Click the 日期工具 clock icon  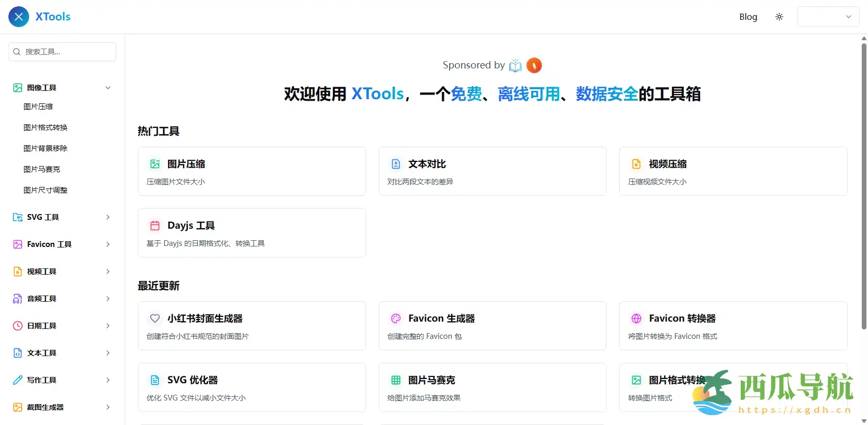pyautogui.click(x=18, y=326)
